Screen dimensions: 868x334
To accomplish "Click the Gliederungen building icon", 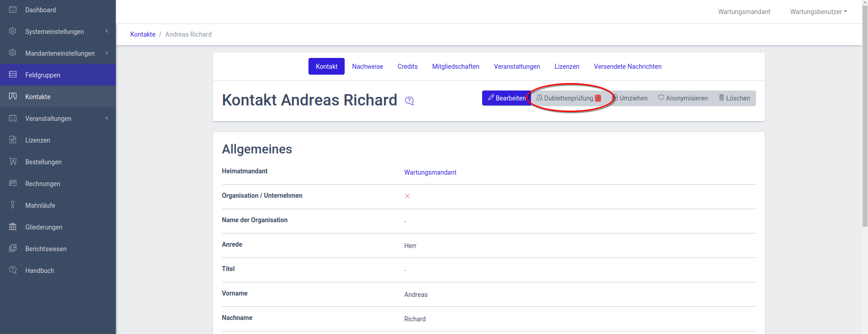I will [x=13, y=227].
